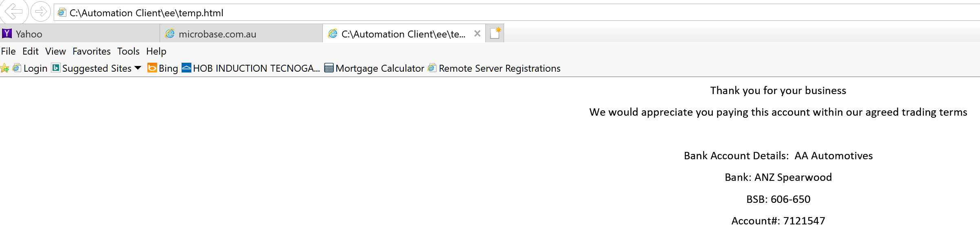Switch to the microbase.com.au tab
980x235 pixels.
[x=241, y=34]
